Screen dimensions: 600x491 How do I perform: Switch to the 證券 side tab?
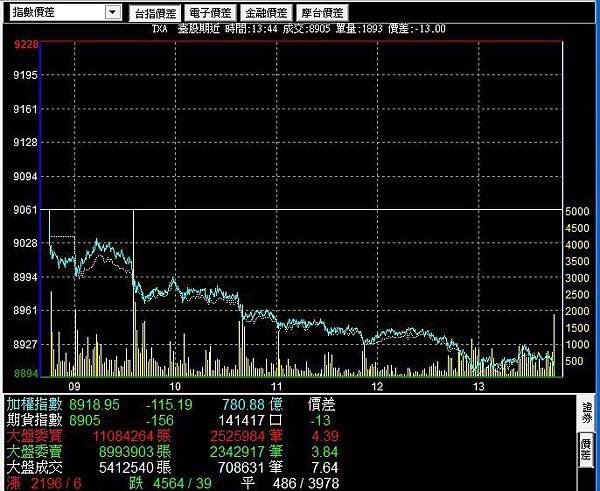[x=587, y=413]
